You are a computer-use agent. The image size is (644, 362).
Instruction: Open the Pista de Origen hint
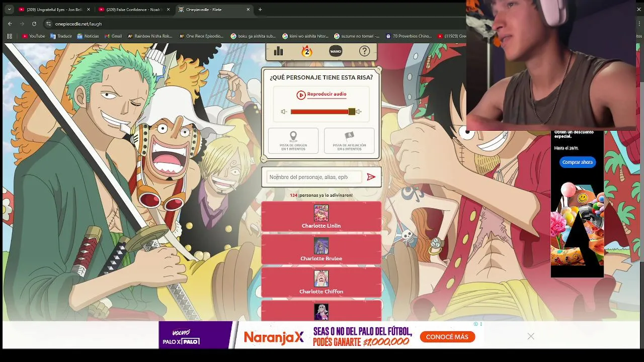pyautogui.click(x=293, y=141)
